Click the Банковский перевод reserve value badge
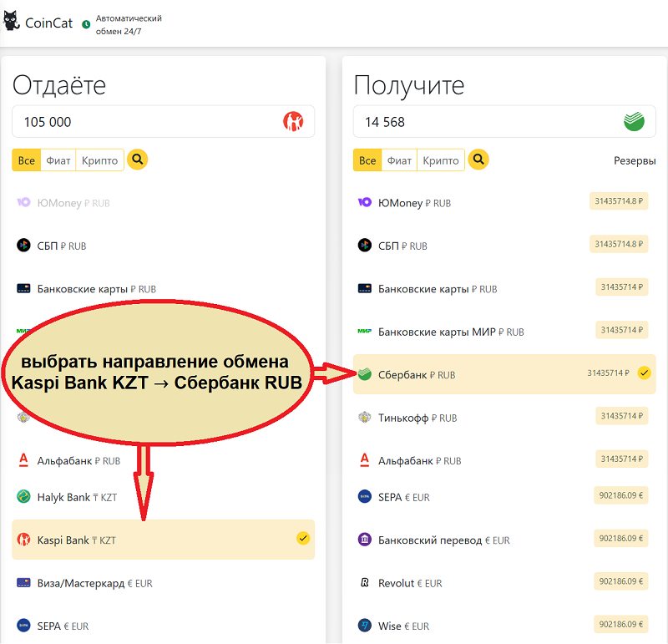Screen dimensions: 668x644 [620, 538]
